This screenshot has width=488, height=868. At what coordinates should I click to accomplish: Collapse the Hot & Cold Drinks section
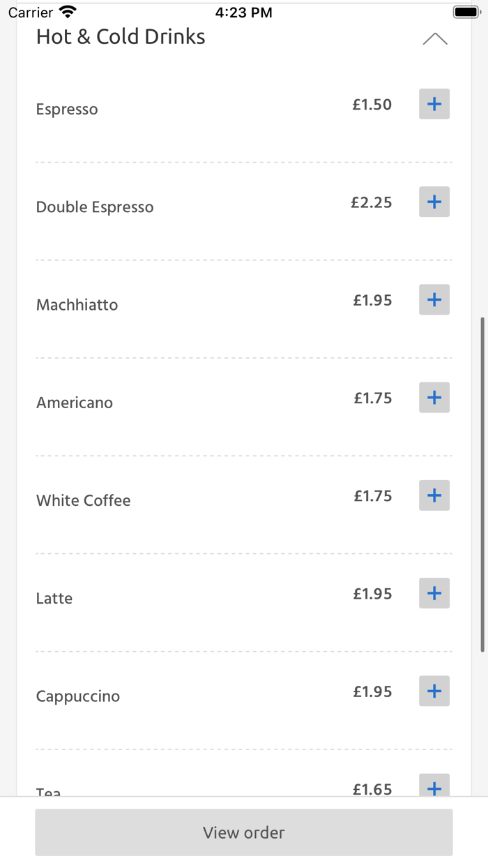(435, 39)
